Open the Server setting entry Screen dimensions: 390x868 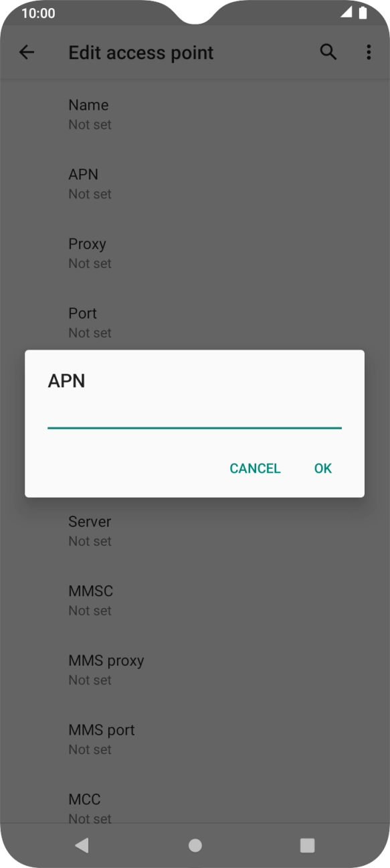(195, 530)
